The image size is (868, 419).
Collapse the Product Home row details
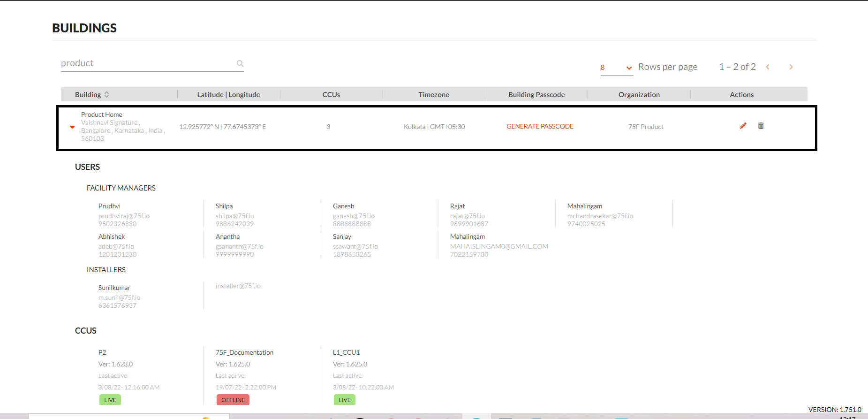(72, 127)
